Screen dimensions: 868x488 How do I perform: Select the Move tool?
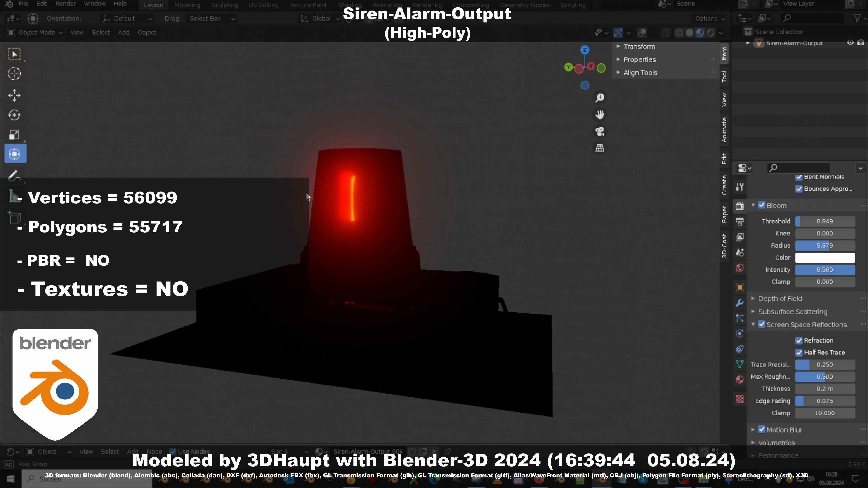(x=14, y=95)
